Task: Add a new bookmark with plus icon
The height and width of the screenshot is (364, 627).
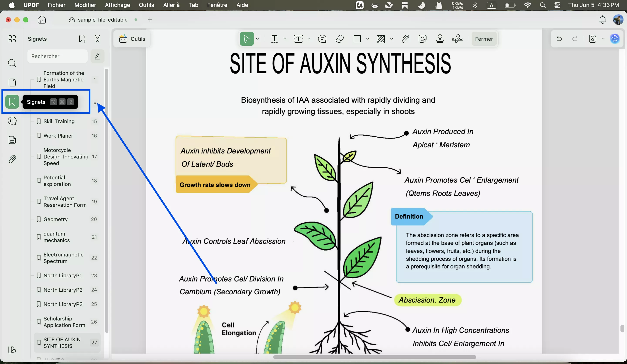Action: (x=82, y=39)
